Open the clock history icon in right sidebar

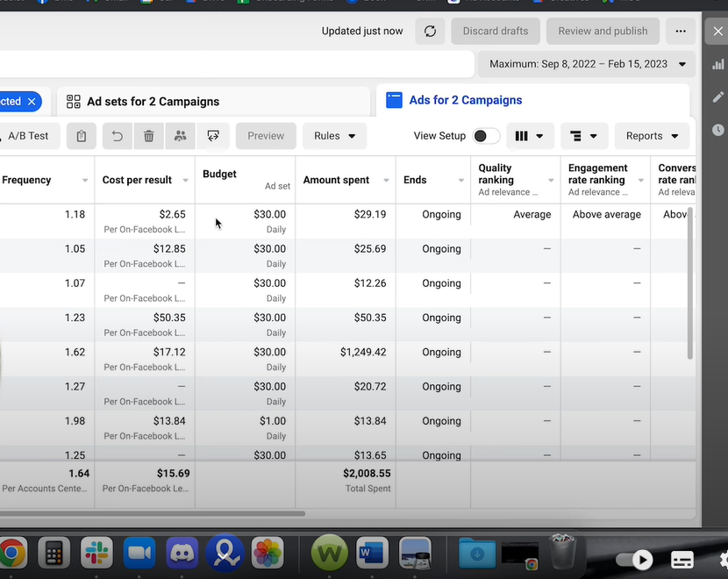pos(717,130)
